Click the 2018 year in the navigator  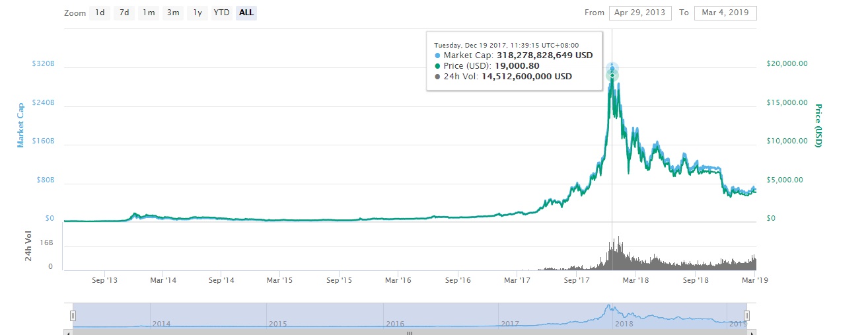pos(624,324)
